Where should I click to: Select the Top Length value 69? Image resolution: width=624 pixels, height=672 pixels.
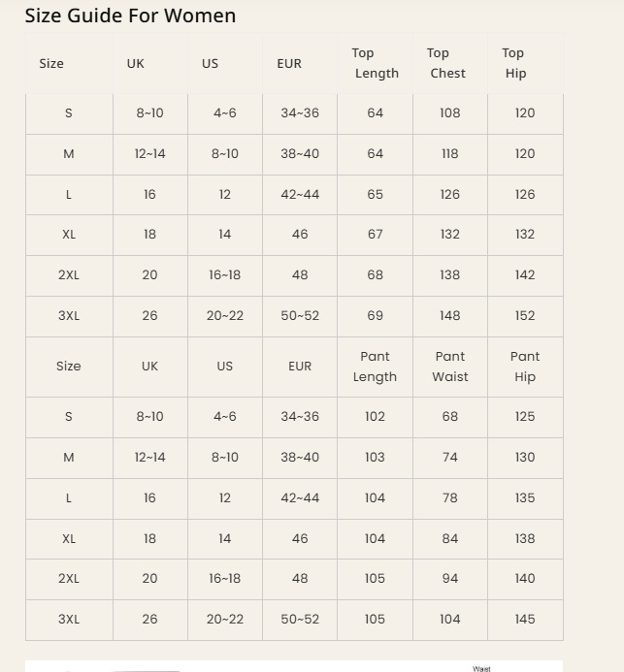[x=376, y=316]
